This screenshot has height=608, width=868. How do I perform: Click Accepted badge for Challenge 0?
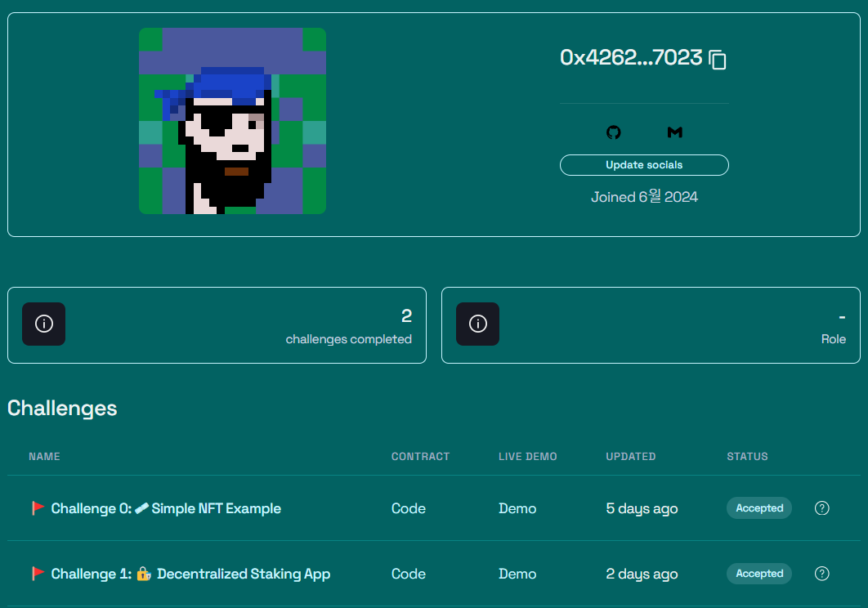pyautogui.click(x=759, y=507)
